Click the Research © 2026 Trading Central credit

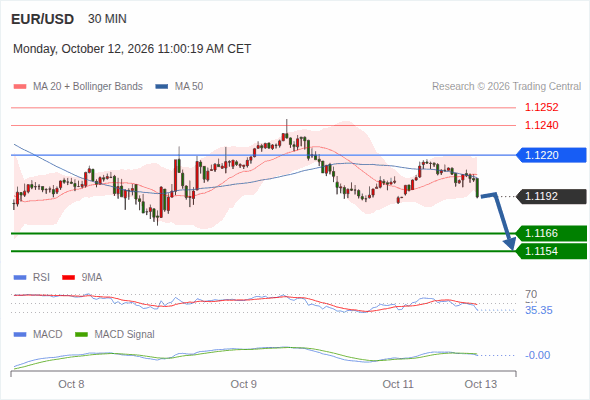coord(506,87)
